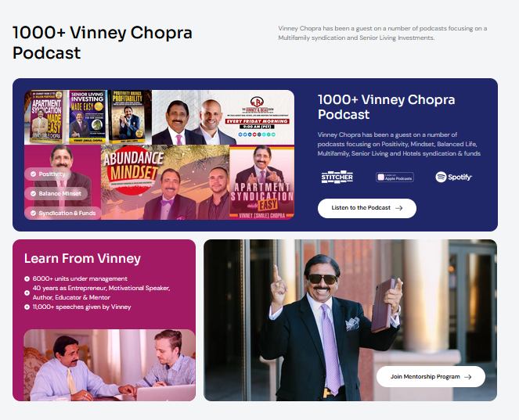Open the Spotify logo link
This screenshot has height=420, width=519.
(x=453, y=177)
